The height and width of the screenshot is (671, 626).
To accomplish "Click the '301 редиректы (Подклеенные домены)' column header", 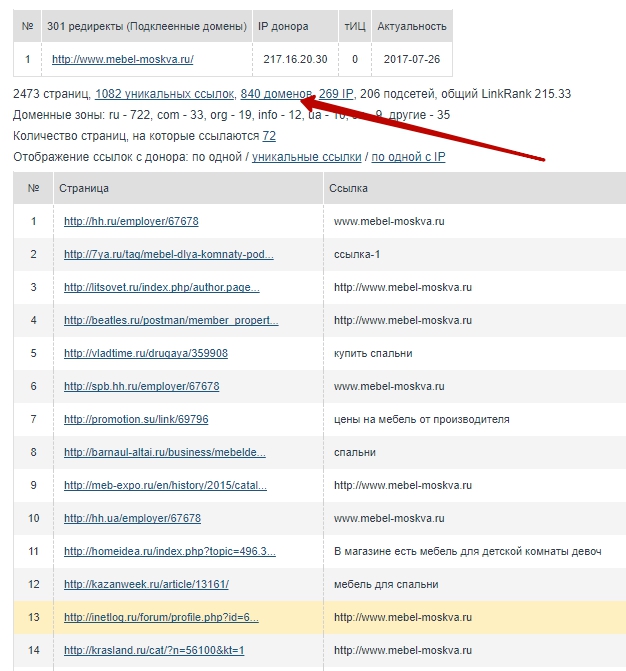I will click(147, 26).
